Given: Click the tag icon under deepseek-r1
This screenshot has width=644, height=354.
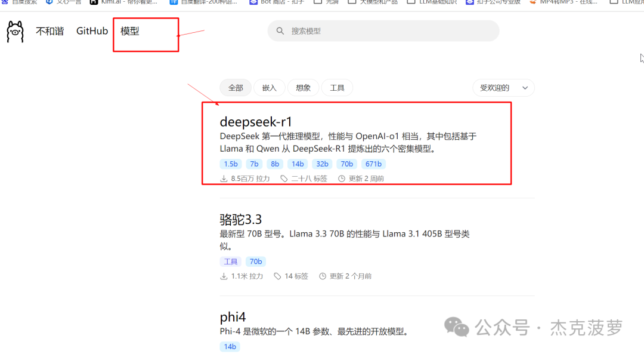Looking at the screenshot, I should 284,178.
